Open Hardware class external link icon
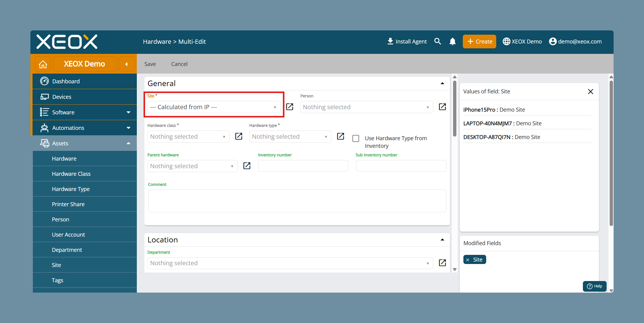The width and height of the screenshot is (644, 323). 239,136
